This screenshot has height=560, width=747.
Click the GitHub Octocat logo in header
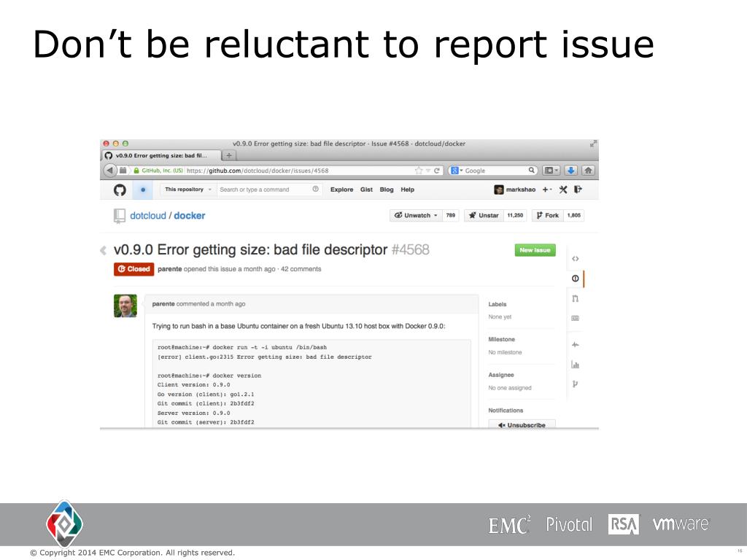(x=120, y=190)
